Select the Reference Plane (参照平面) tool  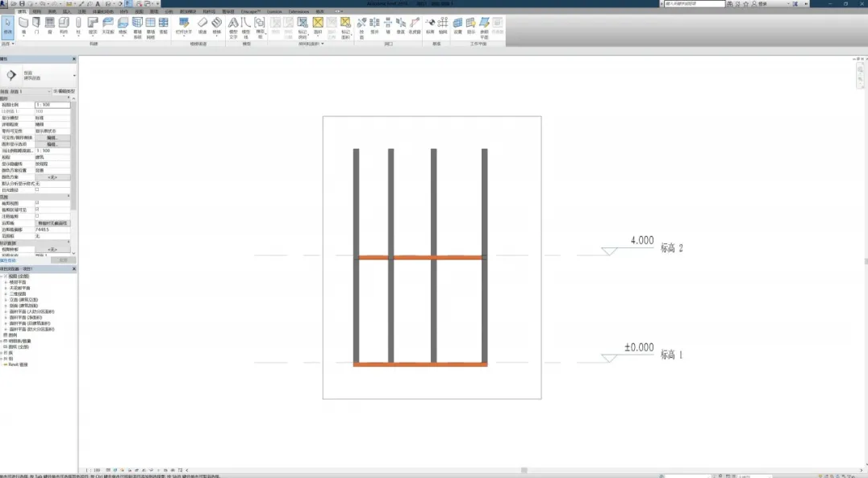484,27
